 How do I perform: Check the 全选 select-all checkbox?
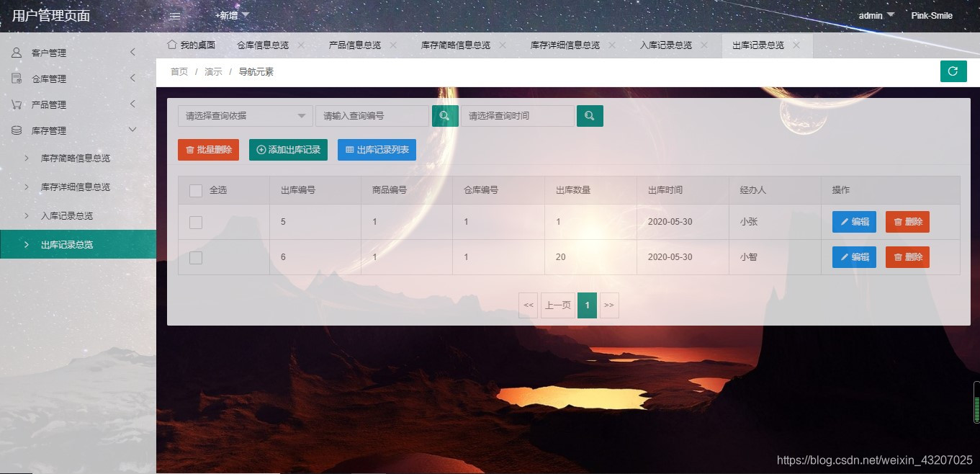coord(195,189)
